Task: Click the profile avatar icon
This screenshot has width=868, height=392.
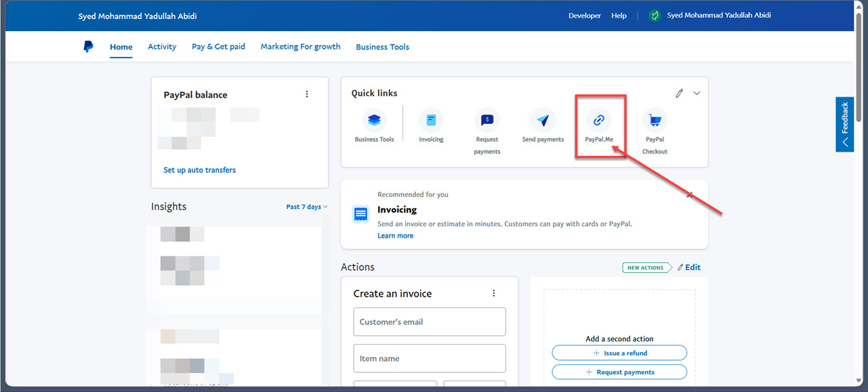Action: (x=655, y=16)
